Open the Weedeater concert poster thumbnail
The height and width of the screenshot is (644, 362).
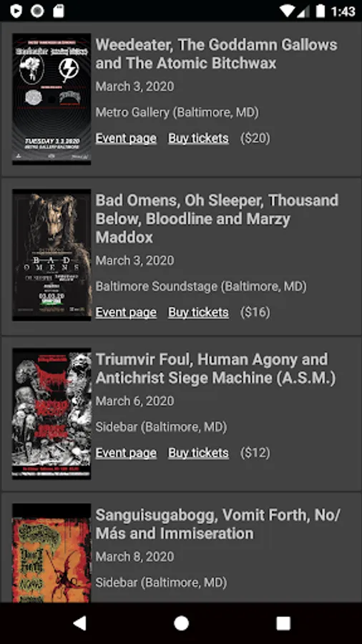pos(52,99)
